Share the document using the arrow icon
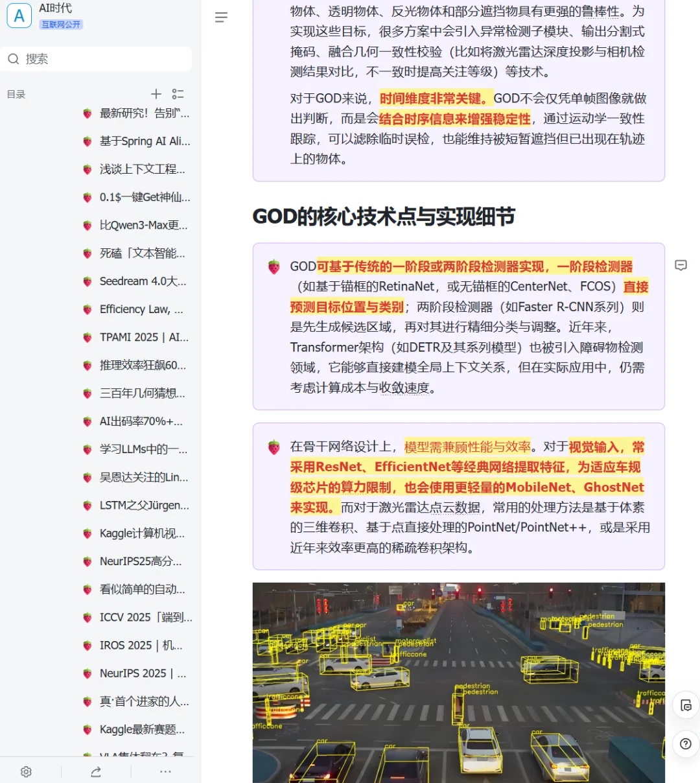Viewport: 700px width, 783px height. (x=96, y=771)
